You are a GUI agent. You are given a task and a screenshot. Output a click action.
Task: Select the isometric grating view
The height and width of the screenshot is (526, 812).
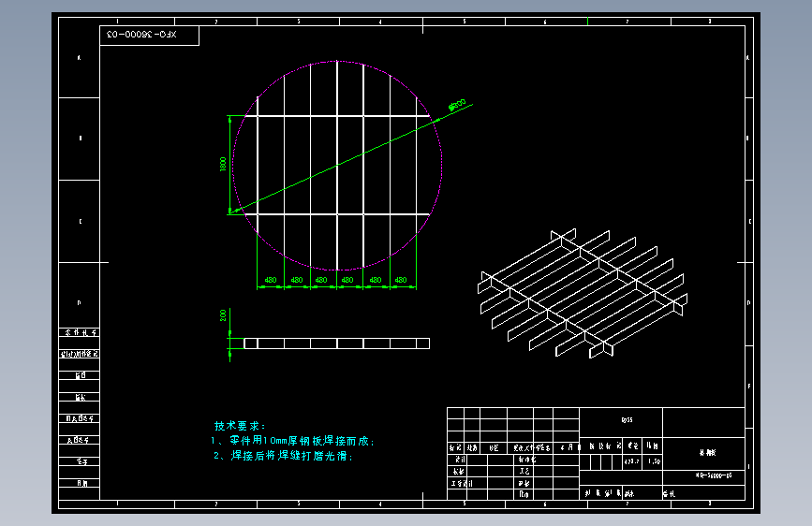tap(583, 294)
